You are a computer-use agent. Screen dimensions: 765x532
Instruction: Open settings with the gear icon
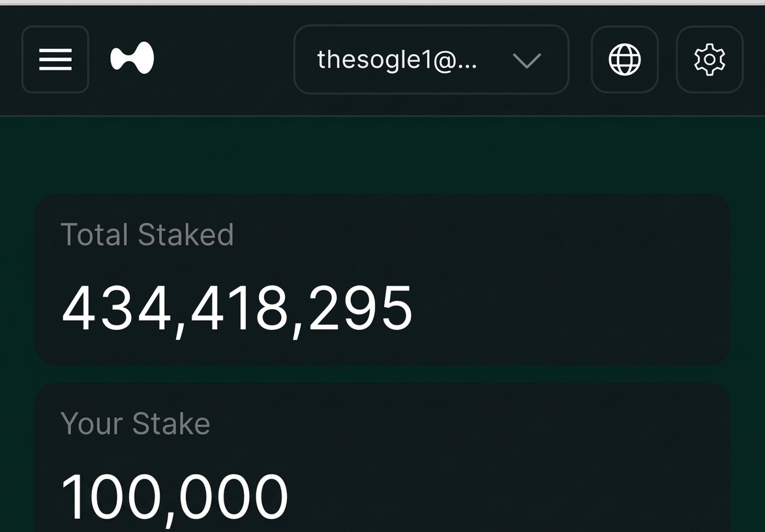[710, 60]
